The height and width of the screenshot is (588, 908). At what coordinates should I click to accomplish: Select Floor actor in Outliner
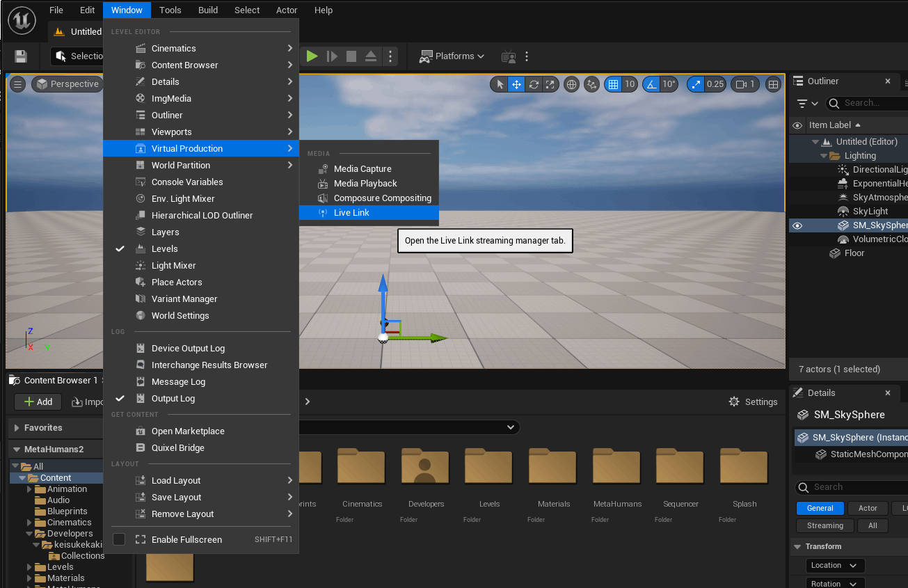pos(854,253)
